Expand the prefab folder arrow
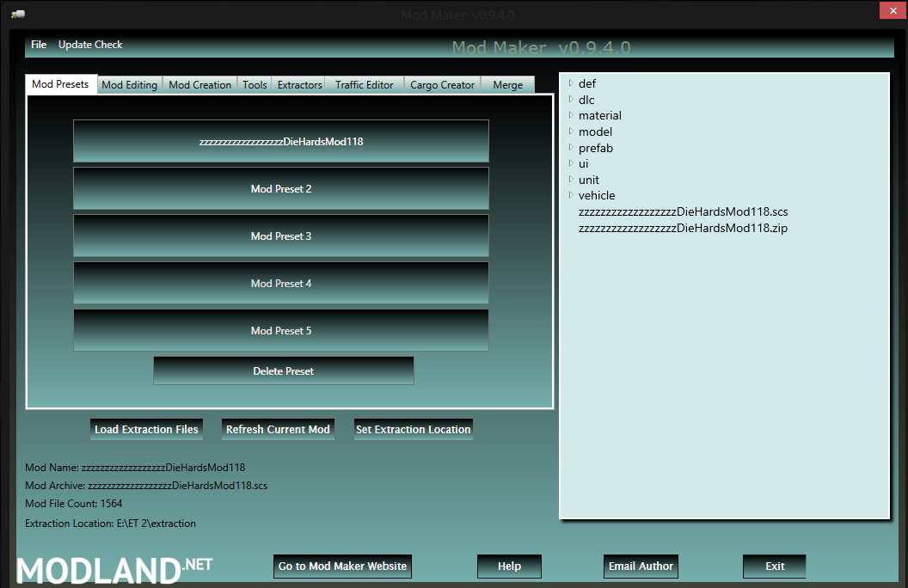Image resolution: width=908 pixels, height=588 pixels. (571, 148)
